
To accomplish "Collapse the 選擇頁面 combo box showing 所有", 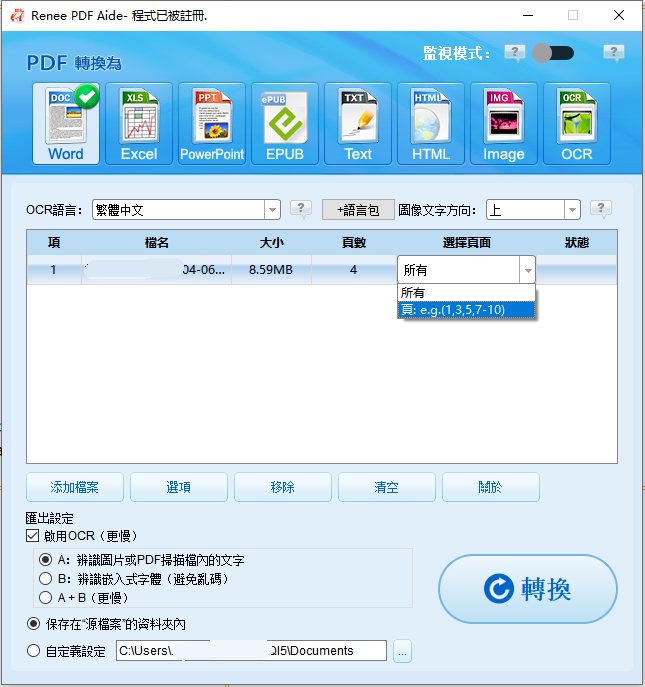I will tap(466, 269).
